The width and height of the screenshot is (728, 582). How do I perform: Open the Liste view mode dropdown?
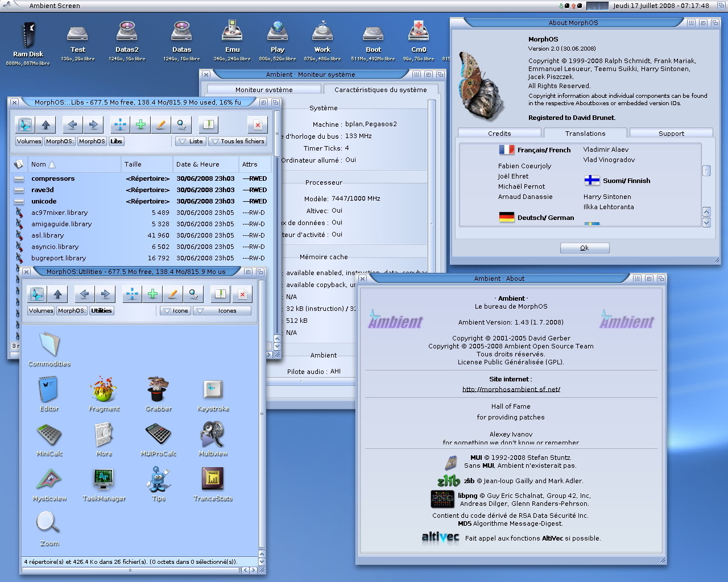click(190, 141)
